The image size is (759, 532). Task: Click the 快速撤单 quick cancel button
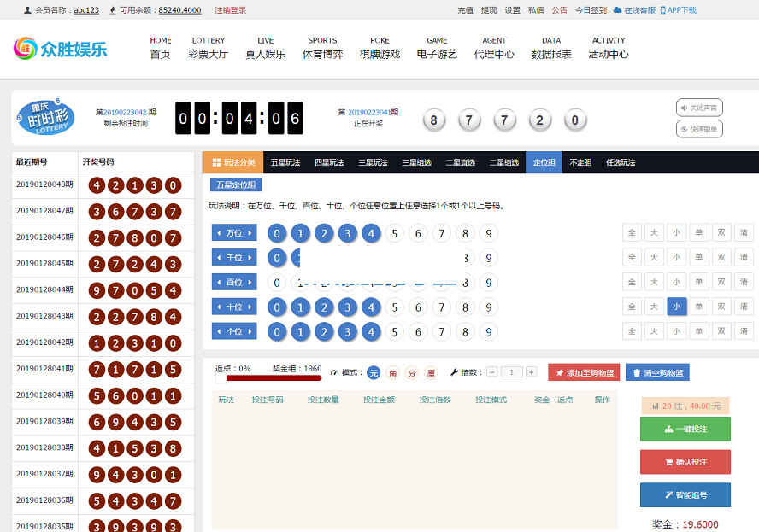(x=699, y=129)
